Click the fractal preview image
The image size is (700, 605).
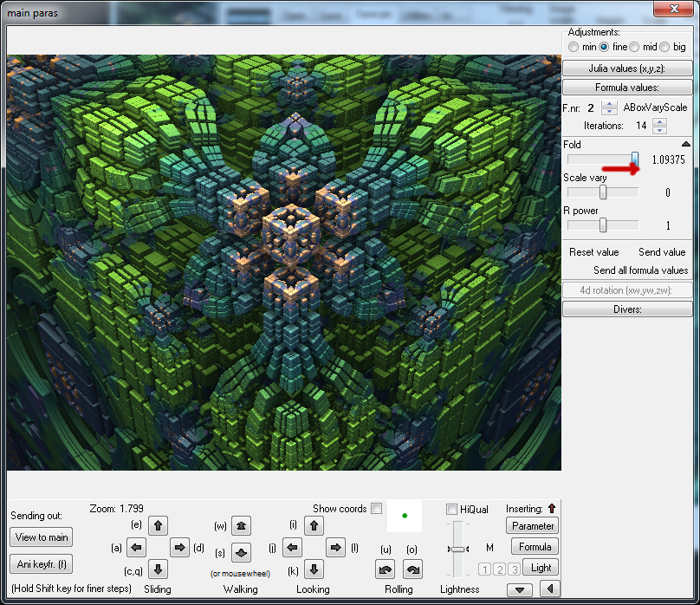pyautogui.click(x=284, y=263)
